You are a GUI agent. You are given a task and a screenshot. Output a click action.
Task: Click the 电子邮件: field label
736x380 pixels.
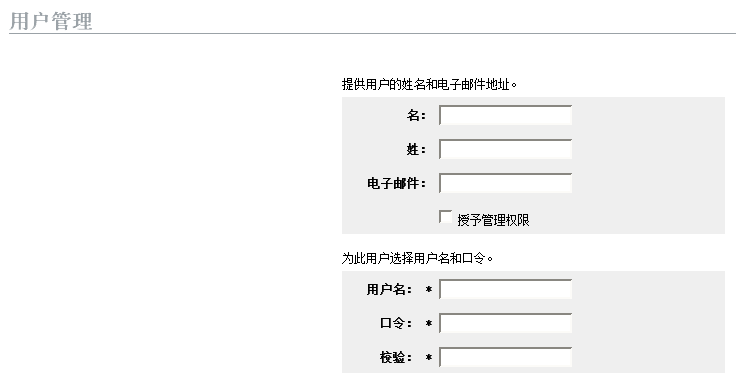(396, 183)
